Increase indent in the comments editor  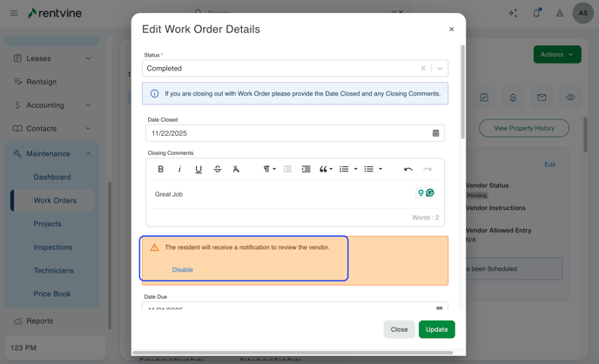click(x=306, y=169)
